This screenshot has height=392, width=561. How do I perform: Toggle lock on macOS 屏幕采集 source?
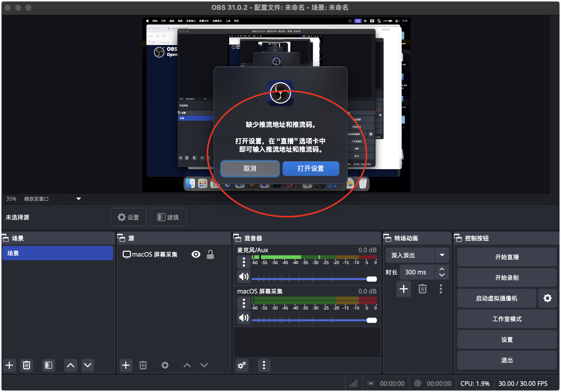[x=210, y=255]
